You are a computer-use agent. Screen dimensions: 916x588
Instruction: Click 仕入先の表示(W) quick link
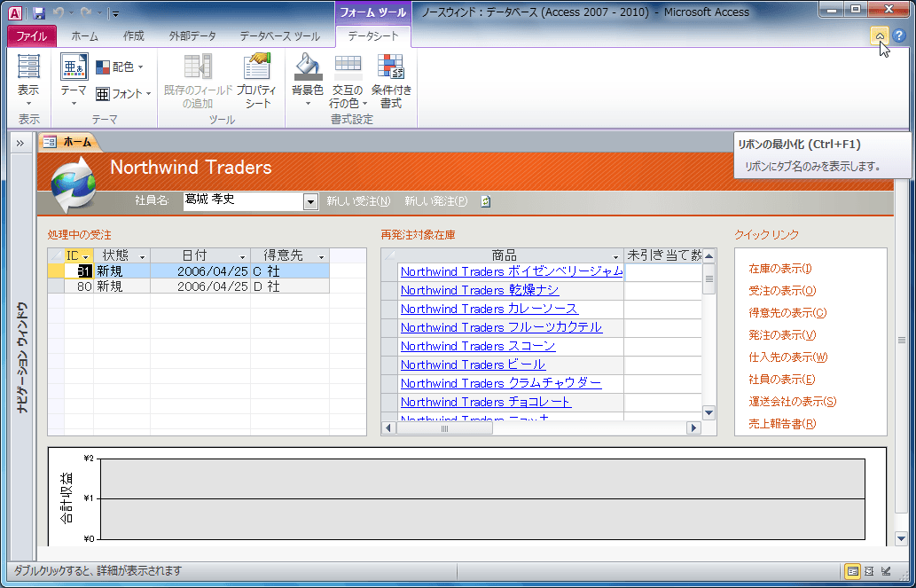coord(788,357)
